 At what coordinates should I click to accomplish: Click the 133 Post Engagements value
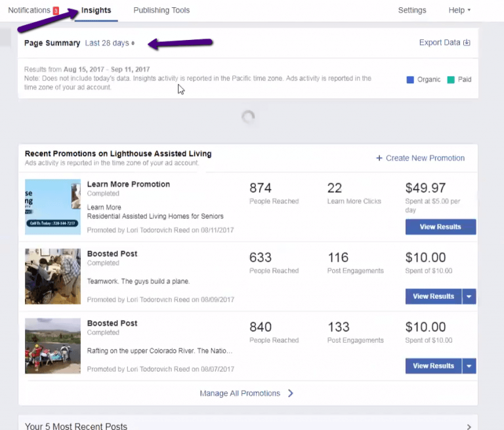339,327
